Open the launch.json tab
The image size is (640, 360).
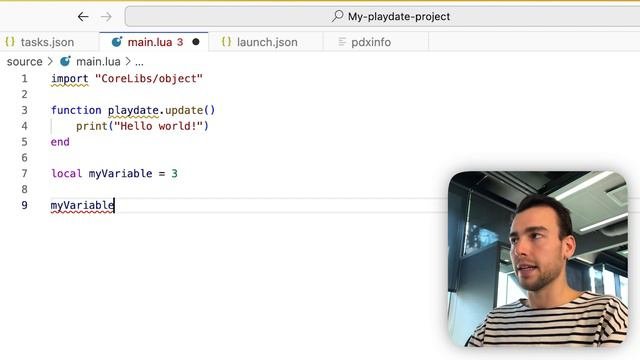coord(266,42)
